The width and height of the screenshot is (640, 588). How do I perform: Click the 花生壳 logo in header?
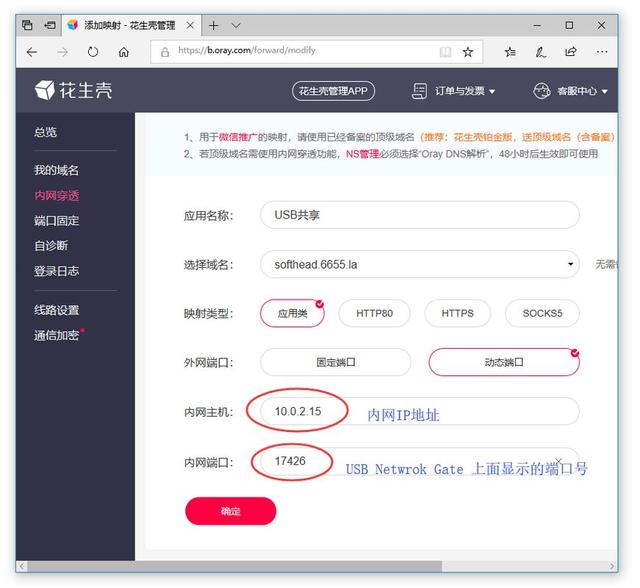pyautogui.click(x=74, y=91)
